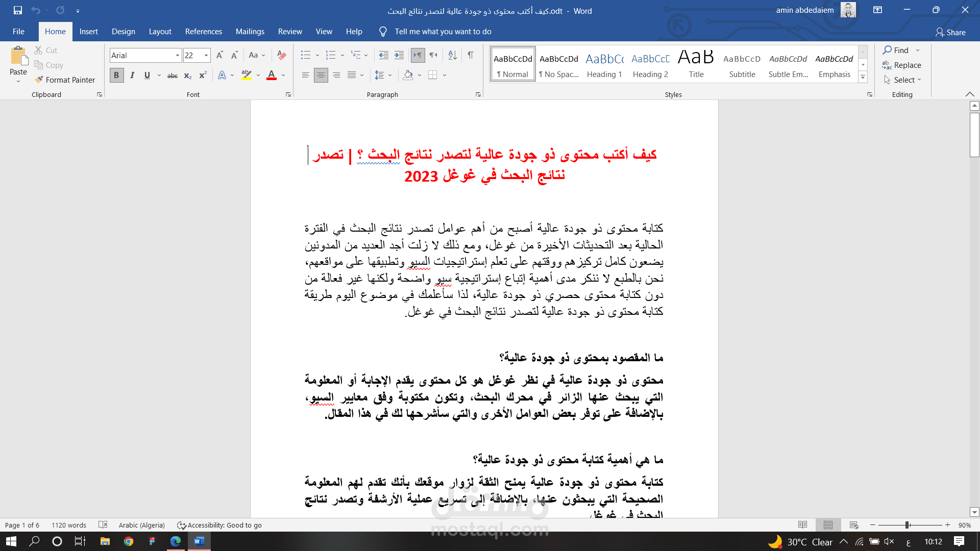Viewport: 980px width, 551px height.
Task: Switch to the References ribbon tab
Action: pos(203,31)
